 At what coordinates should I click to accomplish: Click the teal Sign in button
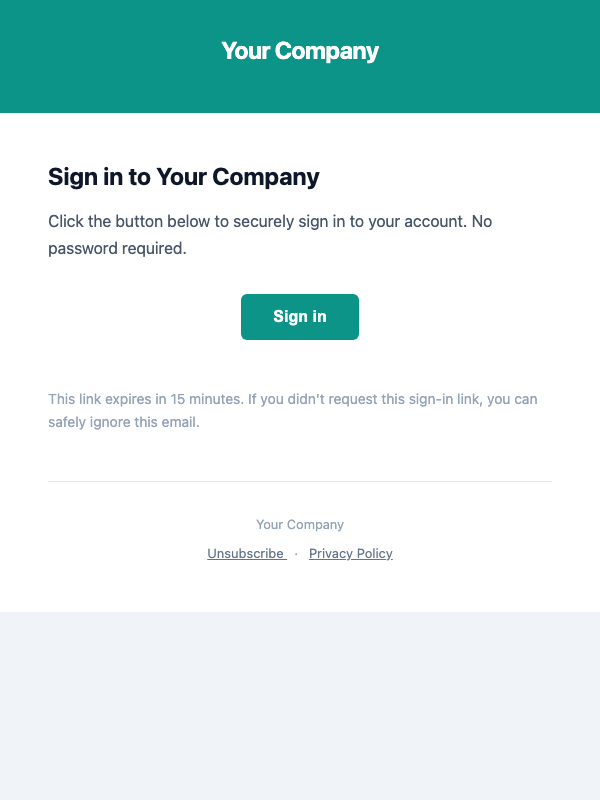(300, 317)
